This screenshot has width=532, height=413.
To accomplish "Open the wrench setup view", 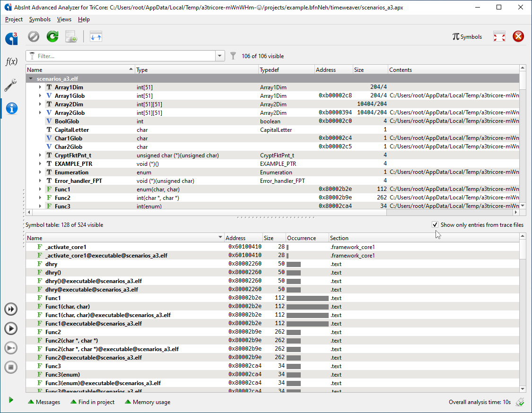I will point(10,85).
